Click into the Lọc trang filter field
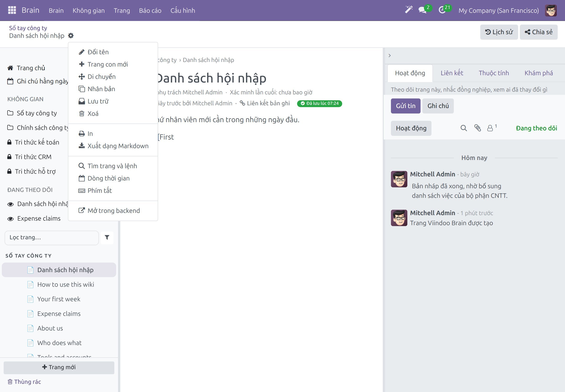This screenshot has width=565, height=392. (51, 237)
